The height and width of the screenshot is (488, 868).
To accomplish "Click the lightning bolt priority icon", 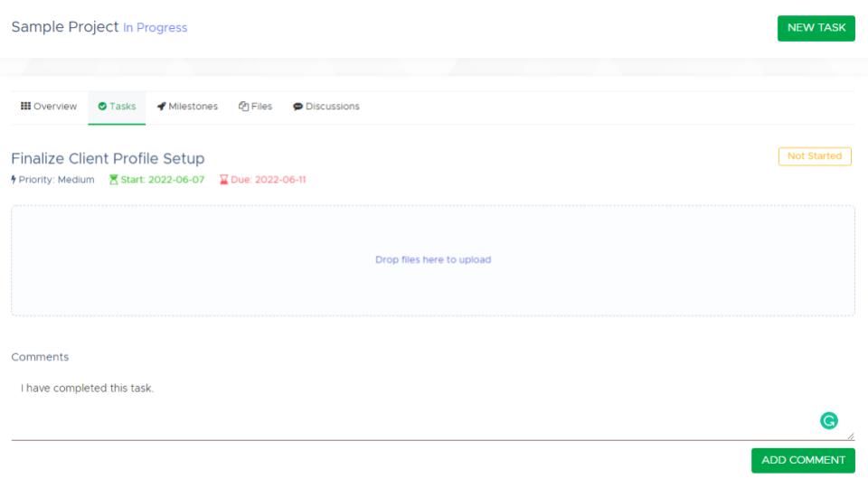I will (14, 180).
